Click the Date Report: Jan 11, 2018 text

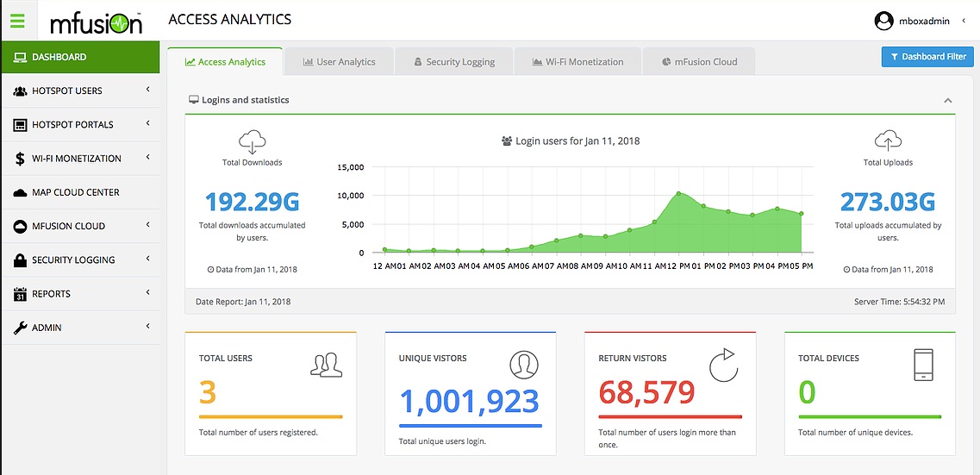[x=243, y=302]
